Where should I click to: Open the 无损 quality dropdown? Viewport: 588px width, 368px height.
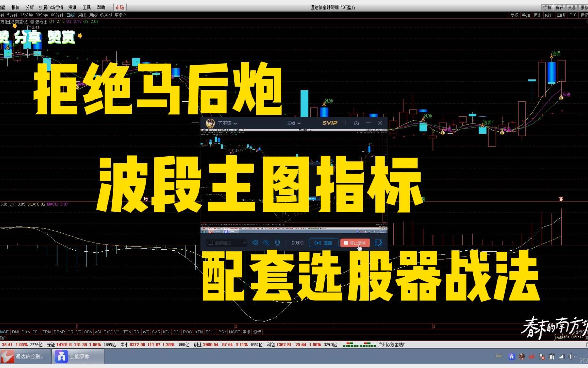pos(293,123)
